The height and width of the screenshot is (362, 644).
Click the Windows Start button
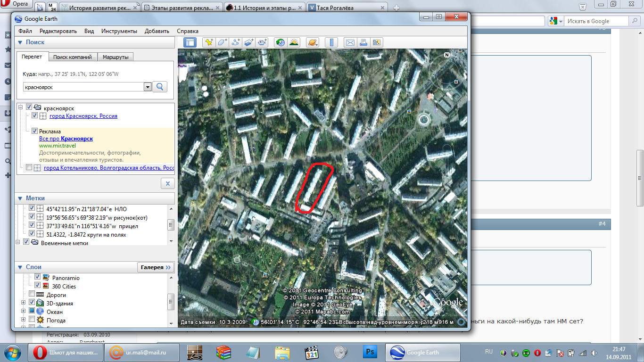tap(12, 353)
